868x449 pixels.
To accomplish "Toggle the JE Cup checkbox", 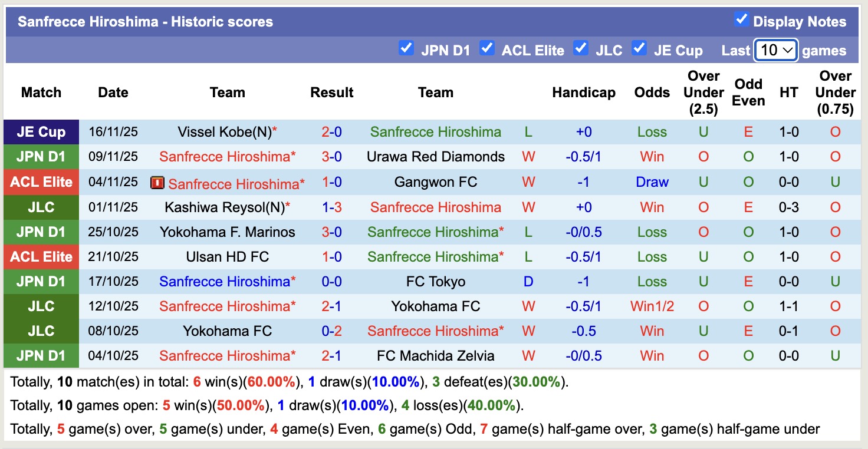I will coord(639,48).
